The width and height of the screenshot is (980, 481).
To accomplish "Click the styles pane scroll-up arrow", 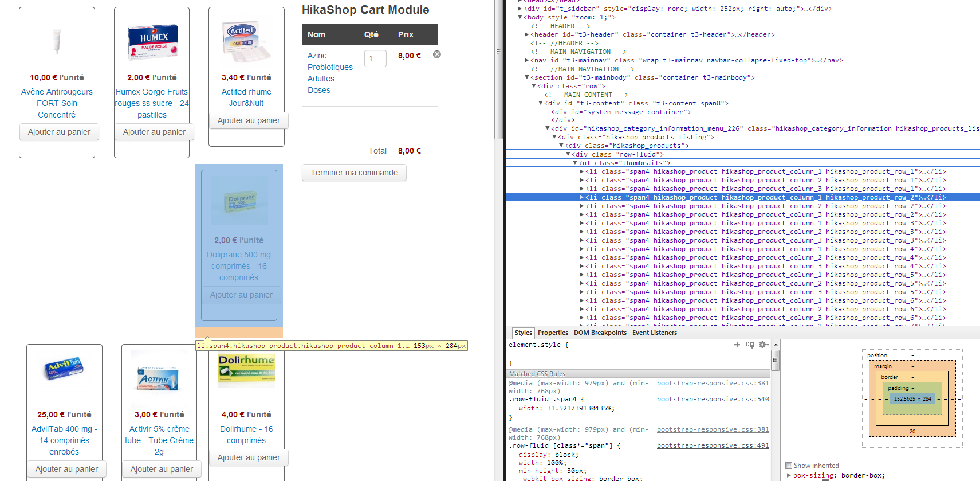I will [x=775, y=345].
